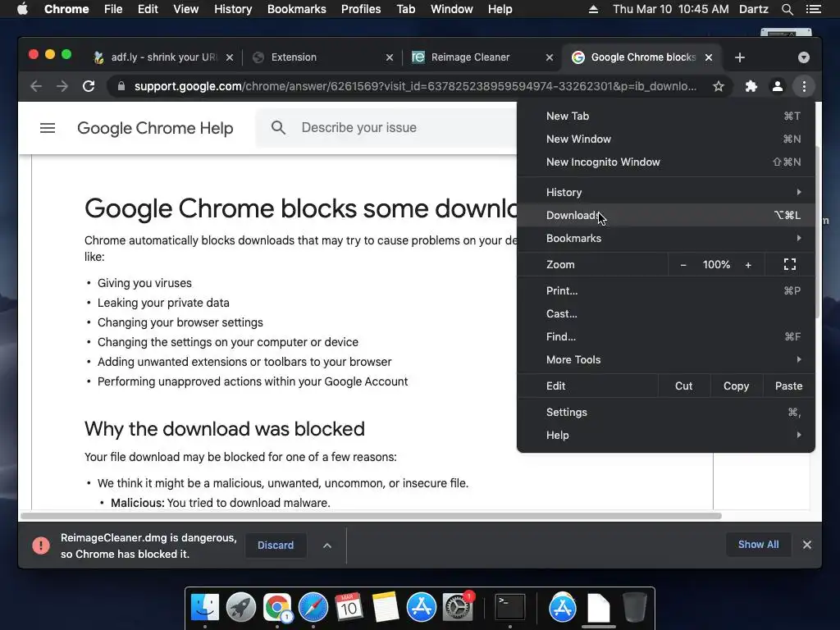The image size is (840, 630).
Task: Open a new tab with plus button
Action: click(740, 57)
